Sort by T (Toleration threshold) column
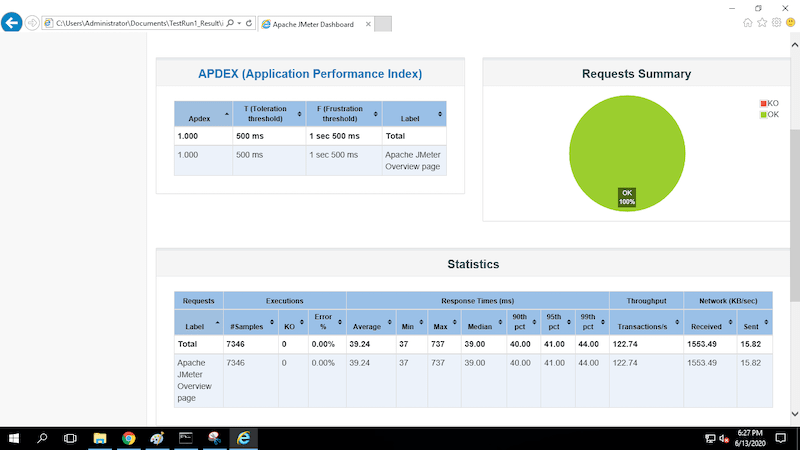This screenshot has height=450, width=800. [x=269, y=114]
